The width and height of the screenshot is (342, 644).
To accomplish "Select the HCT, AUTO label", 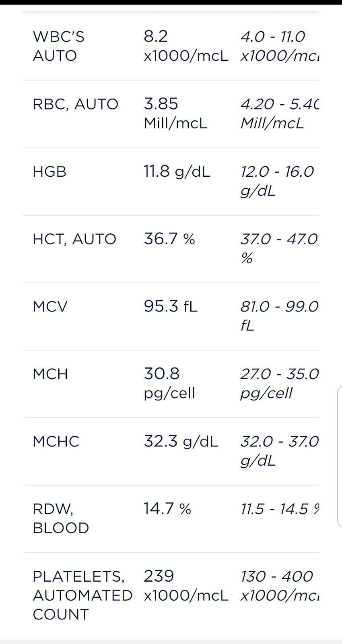I will coord(74,239).
